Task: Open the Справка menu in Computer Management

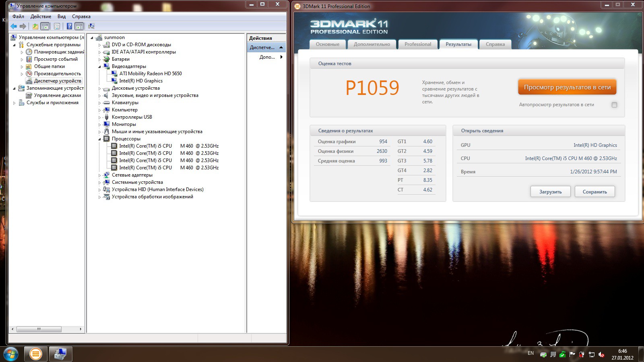Action: 81,16
